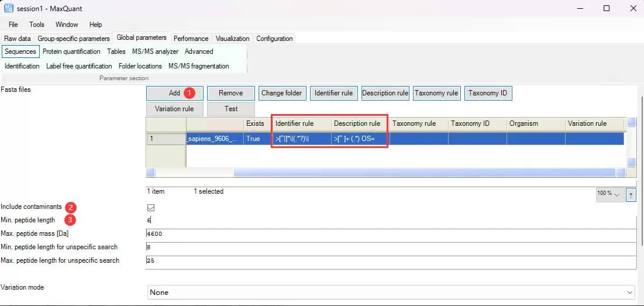Viewport: 644px width, 306px height.
Task: Click the Taxonomy ID button
Action: pos(488,93)
